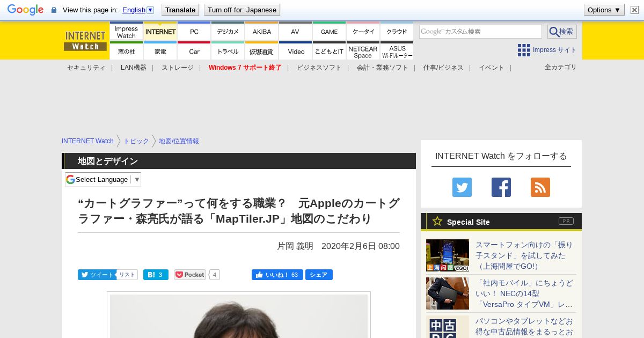Click the Translate button
This screenshot has height=338, width=644.
tap(180, 10)
